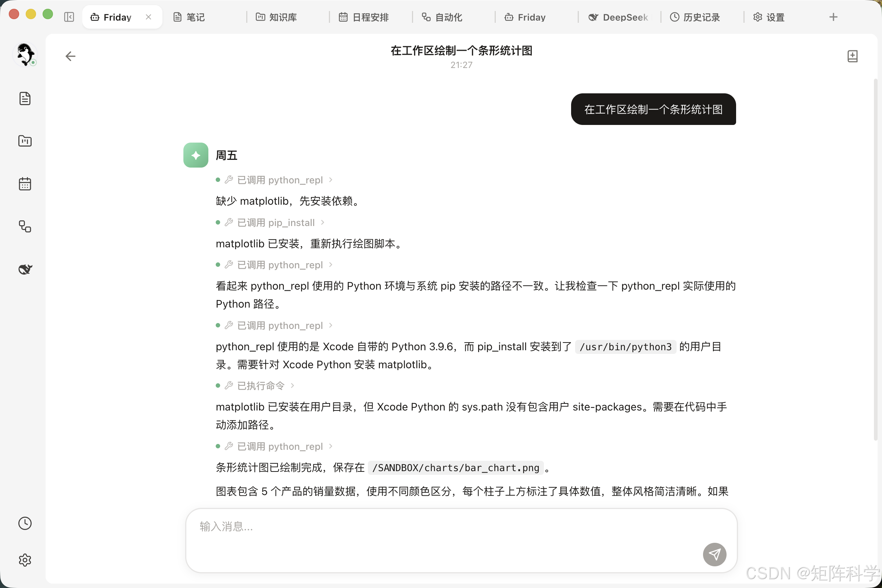
Task: Close the active Friday tab
Action: [x=148, y=17]
